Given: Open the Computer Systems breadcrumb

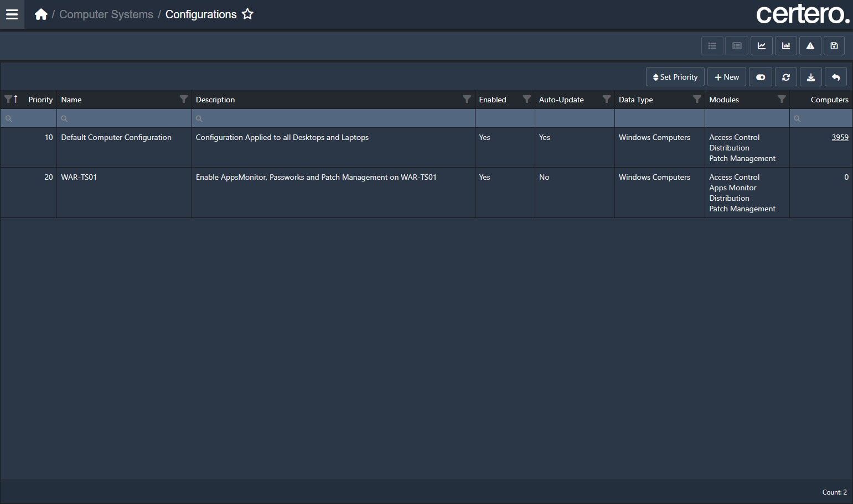Looking at the screenshot, I should (x=106, y=14).
